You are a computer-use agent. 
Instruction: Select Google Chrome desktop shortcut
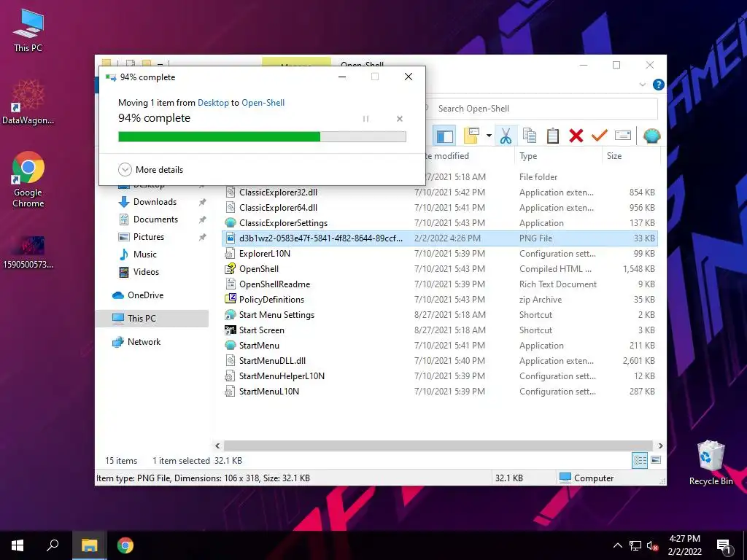(28, 180)
